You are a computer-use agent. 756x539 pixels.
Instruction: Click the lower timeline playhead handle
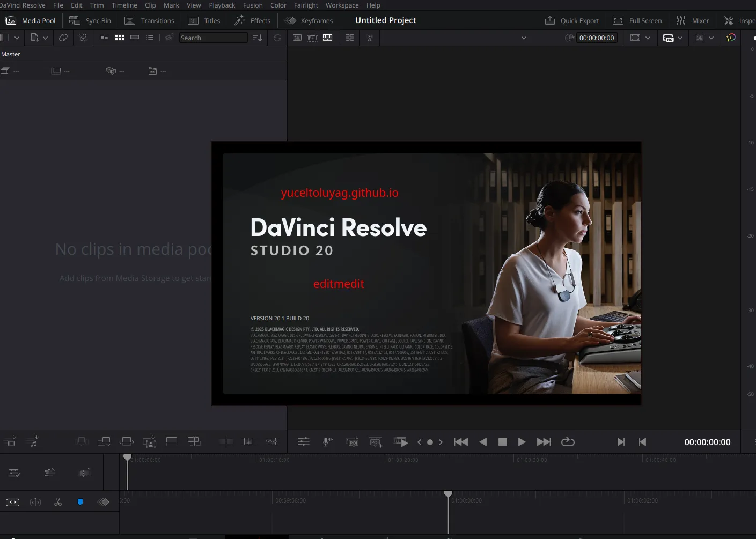pos(448,493)
